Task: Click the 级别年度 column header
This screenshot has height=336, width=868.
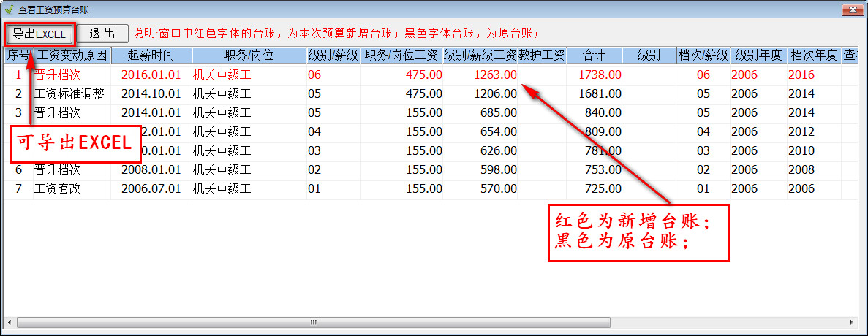Action: click(758, 56)
